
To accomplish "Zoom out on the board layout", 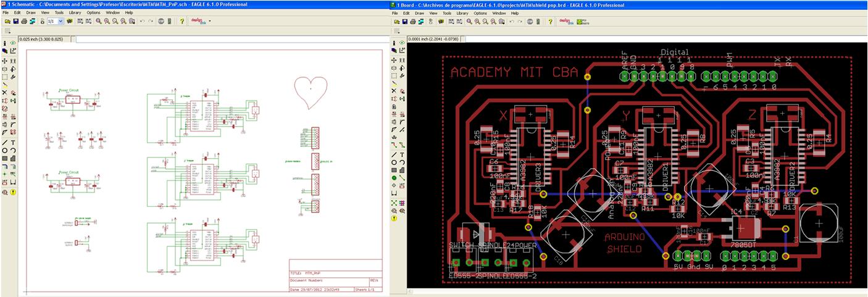I will pos(485,21).
